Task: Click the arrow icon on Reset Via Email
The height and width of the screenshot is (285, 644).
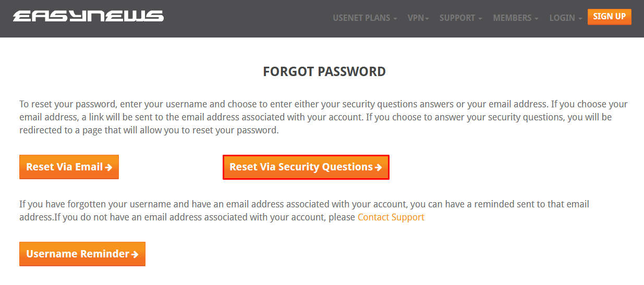Action: (108, 168)
